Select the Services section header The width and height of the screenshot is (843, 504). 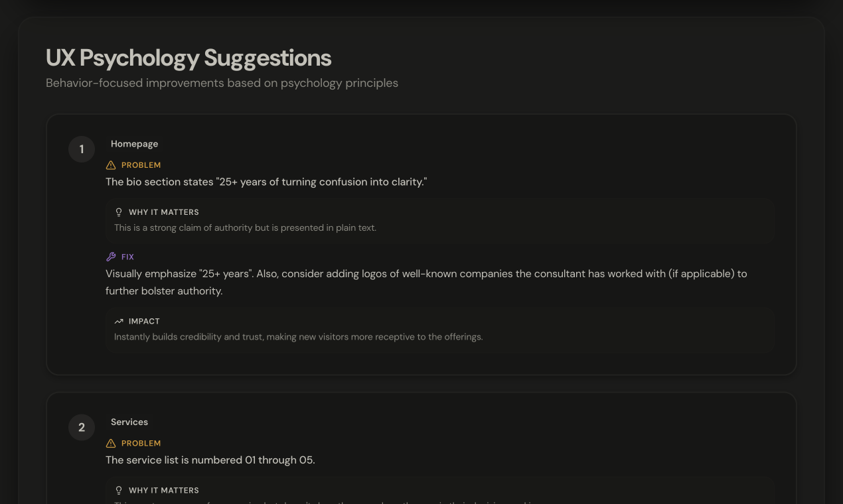(129, 422)
